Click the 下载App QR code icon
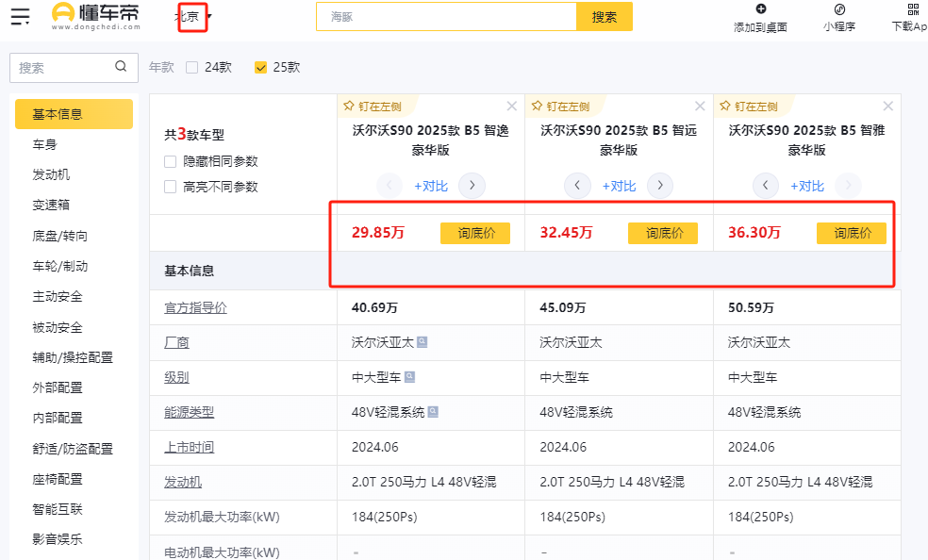The image size is (928, 560). coord(912,9)
